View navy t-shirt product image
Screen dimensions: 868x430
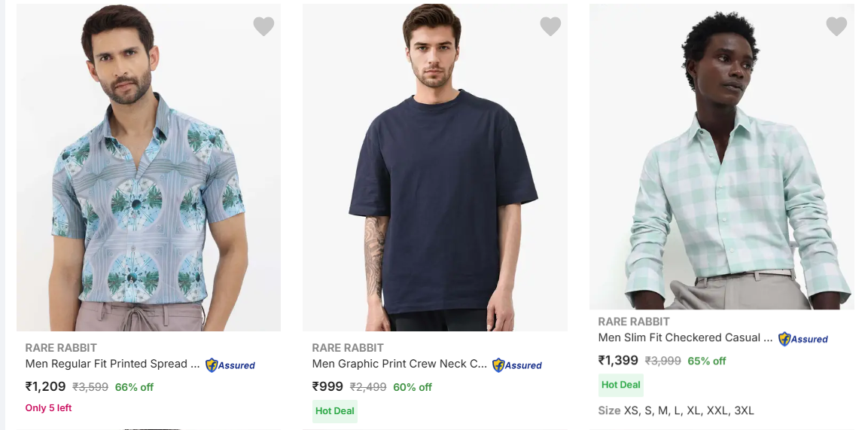point(435,167)
